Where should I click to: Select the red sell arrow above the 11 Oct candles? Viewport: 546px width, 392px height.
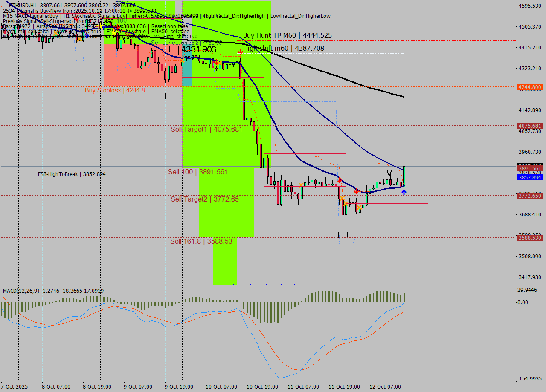(340, 180)
